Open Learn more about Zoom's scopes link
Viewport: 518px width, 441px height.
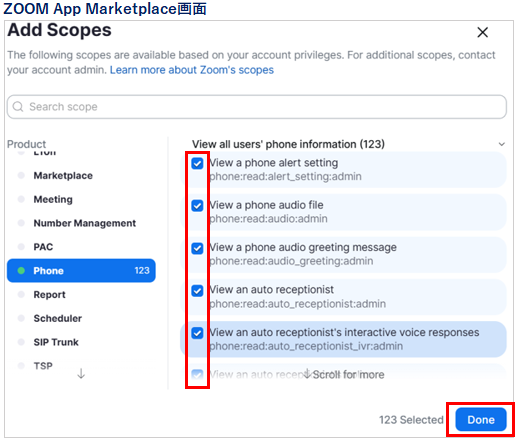(x=192, y=70)
